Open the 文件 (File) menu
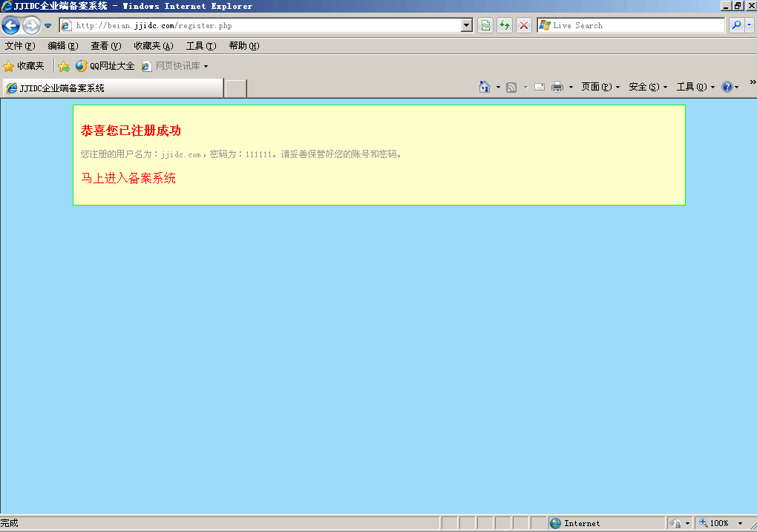 (x=19, y=46)
